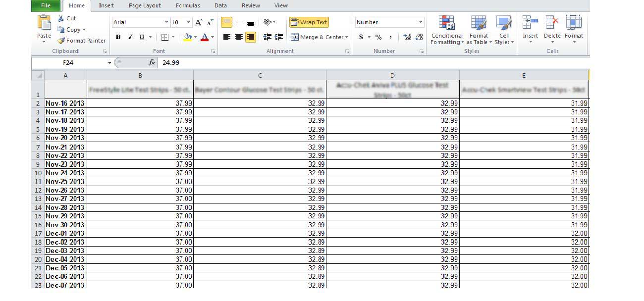The height and width of the screenshot is (301, 644).
Task: Toggle bold formatting
Action: (x=118, y=37)
